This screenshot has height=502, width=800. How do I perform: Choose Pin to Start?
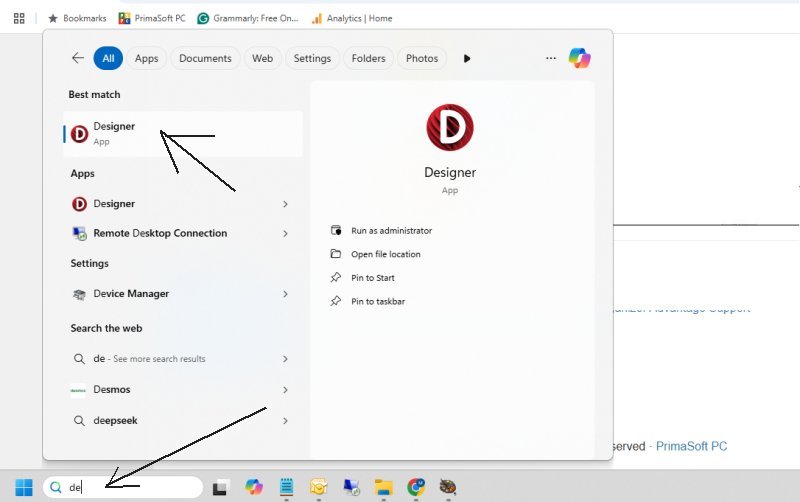click(372, 278)
